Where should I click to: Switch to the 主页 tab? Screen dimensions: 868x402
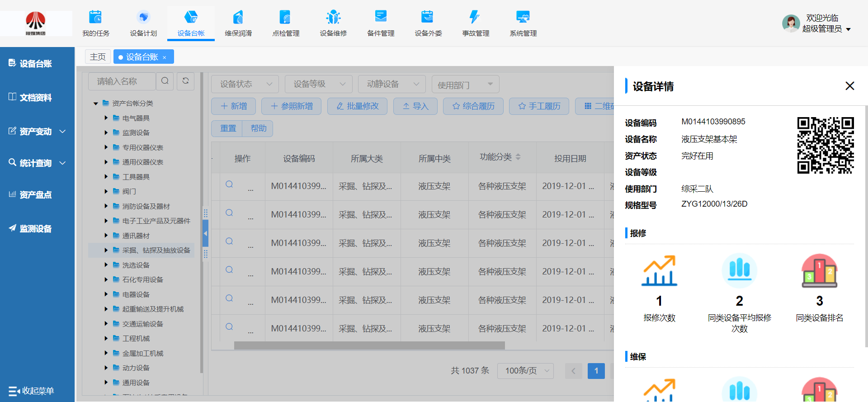98,57
